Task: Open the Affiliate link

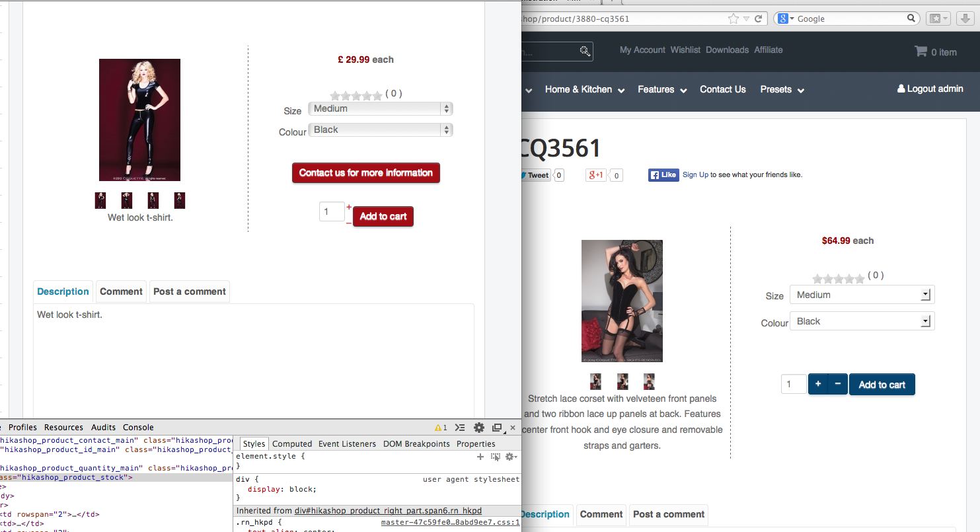Action: pyautogui.click(x=769, y=50)
